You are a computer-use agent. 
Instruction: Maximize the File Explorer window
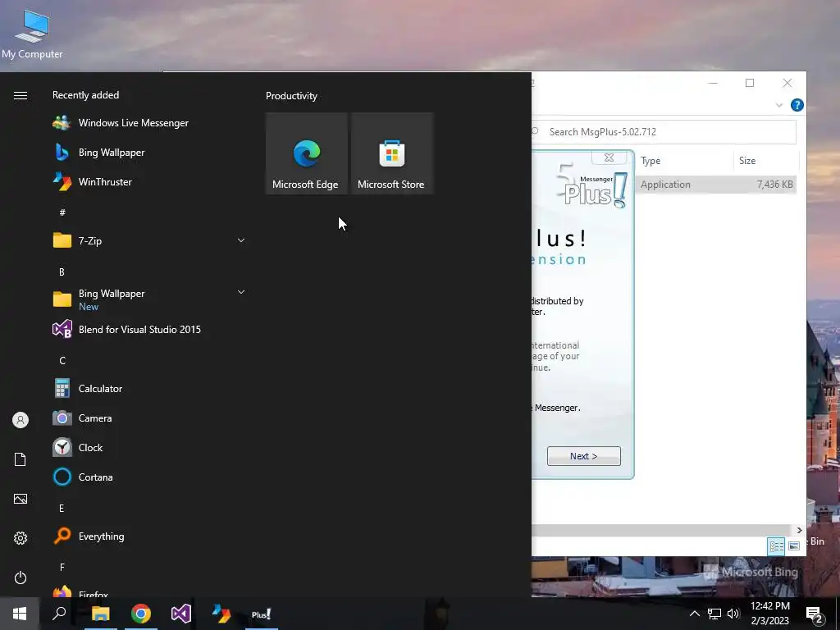[x=750, y=83]
